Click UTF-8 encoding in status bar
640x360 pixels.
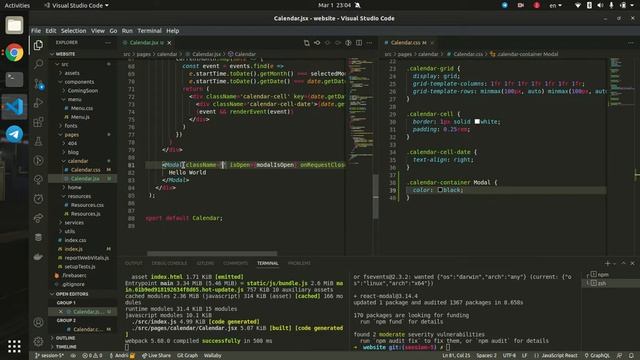[x=509, y=356]
